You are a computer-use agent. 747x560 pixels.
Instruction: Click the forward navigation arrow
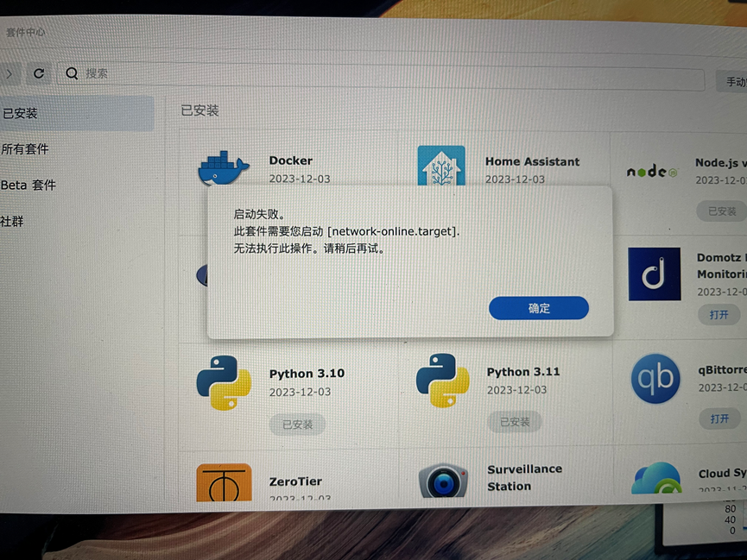tap(9, 74)
